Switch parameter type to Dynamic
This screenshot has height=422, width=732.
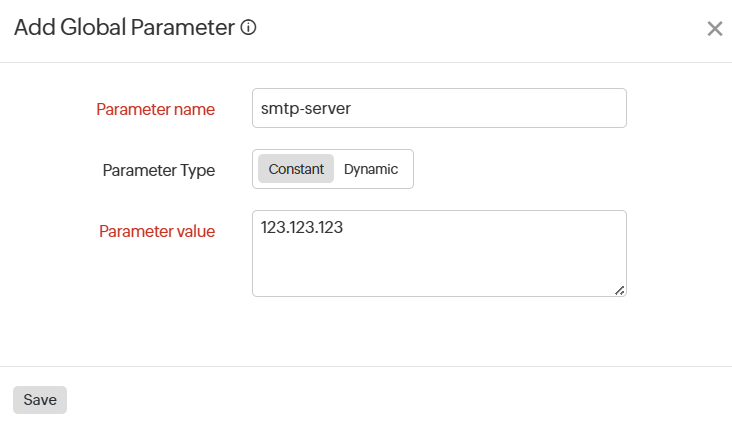click(x=371, y=169)
